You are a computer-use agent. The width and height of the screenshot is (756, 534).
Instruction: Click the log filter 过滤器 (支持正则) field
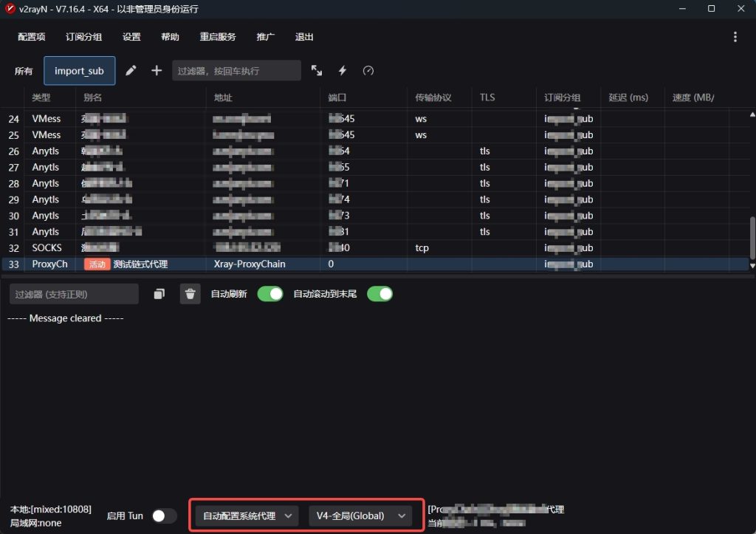click(74, 294)
